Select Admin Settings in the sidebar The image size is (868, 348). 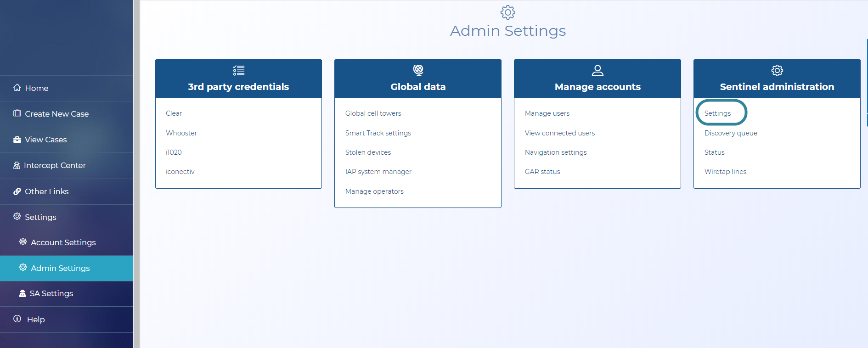pos(60,268)
